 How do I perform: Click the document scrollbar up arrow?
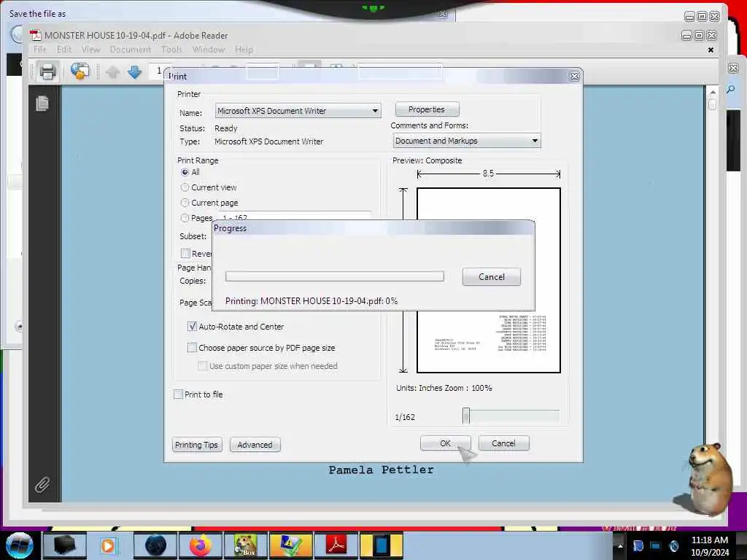click(x=712, y=92)
